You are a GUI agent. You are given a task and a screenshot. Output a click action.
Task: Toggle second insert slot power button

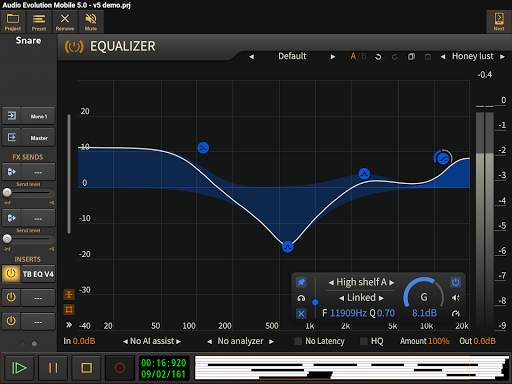11,297
